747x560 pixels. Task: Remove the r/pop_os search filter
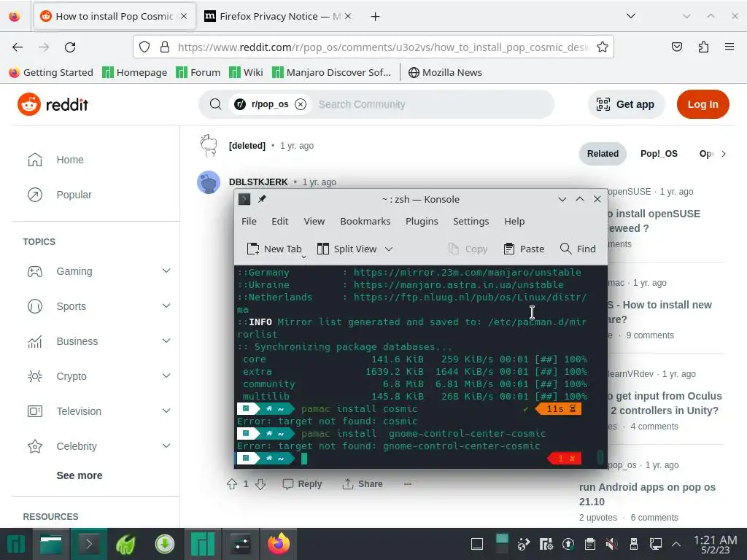tap(300, 104)
